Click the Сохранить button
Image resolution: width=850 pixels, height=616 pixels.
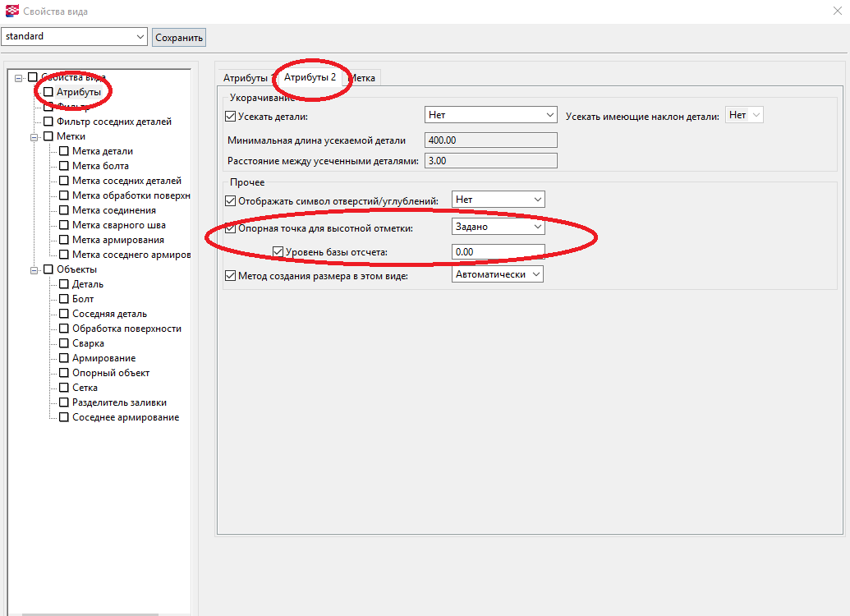(x=178, y=37)
